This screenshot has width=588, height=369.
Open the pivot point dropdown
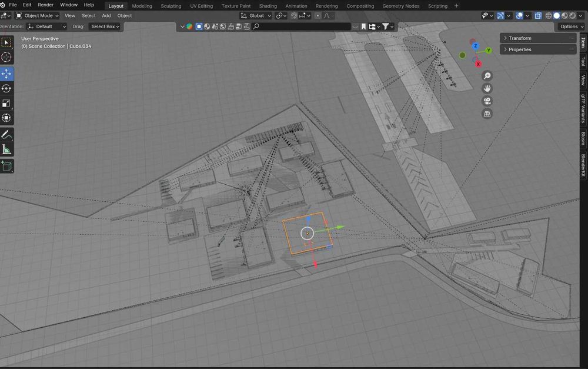(x=281, y=16)
